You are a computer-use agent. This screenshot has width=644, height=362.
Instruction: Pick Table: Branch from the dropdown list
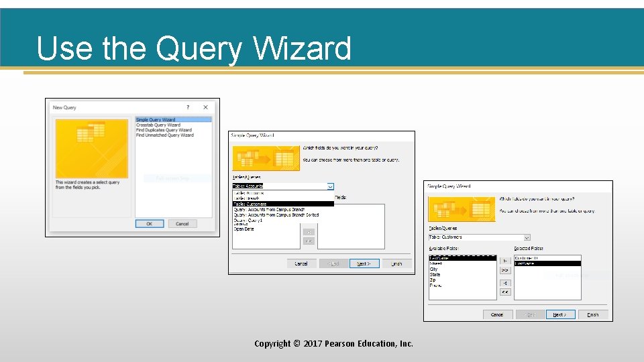point(283,198)
